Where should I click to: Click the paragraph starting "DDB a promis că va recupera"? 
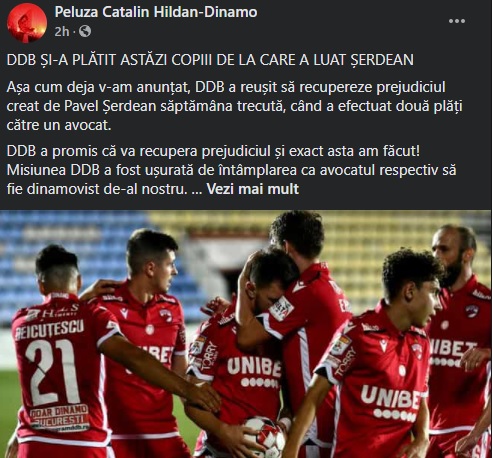pos(231,170)
